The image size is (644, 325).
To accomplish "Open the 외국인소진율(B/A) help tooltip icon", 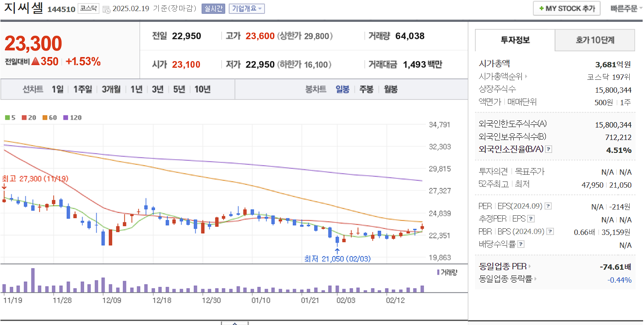I will click(x=549, y=149).
